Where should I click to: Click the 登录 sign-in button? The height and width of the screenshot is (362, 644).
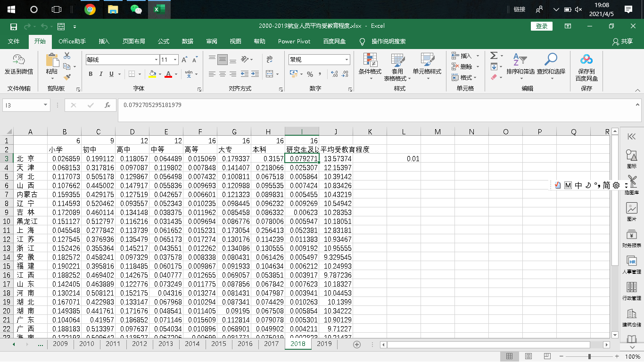click(541, 26)
